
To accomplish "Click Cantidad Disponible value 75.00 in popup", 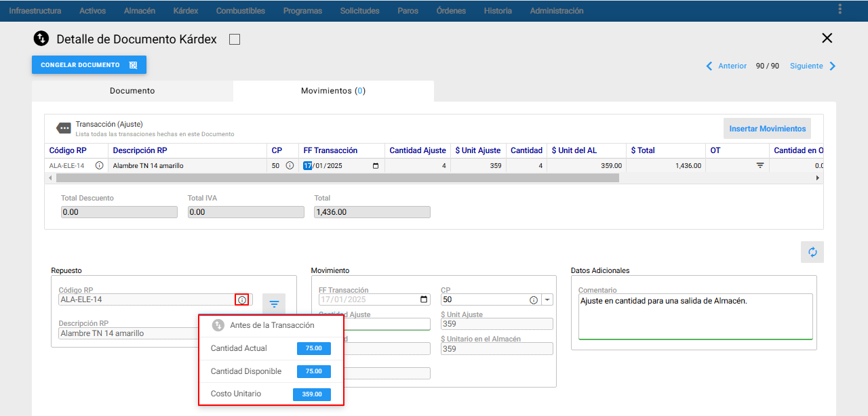I will [x=314, y=371].
